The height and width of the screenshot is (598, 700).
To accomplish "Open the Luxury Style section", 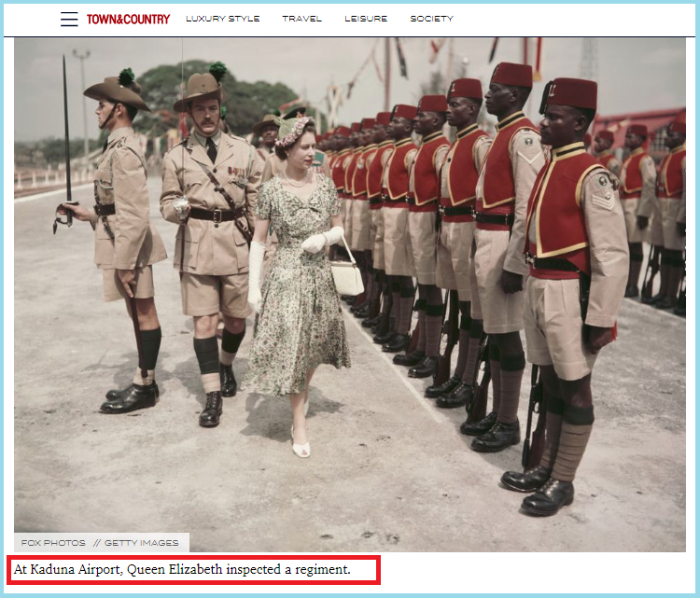I will coord(222,19).
